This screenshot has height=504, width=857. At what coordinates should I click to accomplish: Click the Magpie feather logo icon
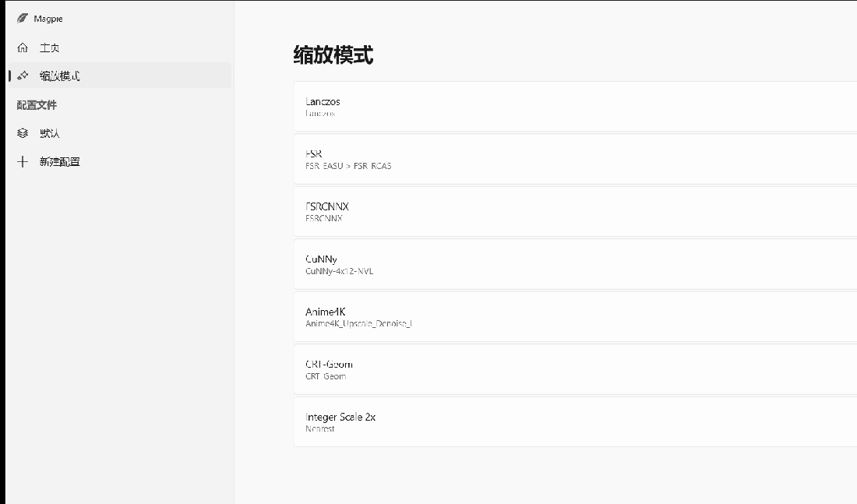point(23,19)
